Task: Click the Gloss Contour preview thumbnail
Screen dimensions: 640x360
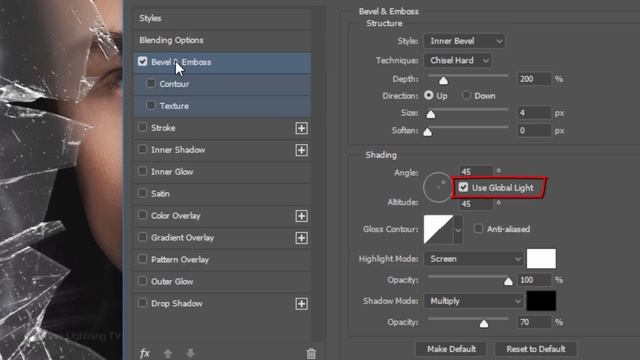Action: click(x=438, y=229)
